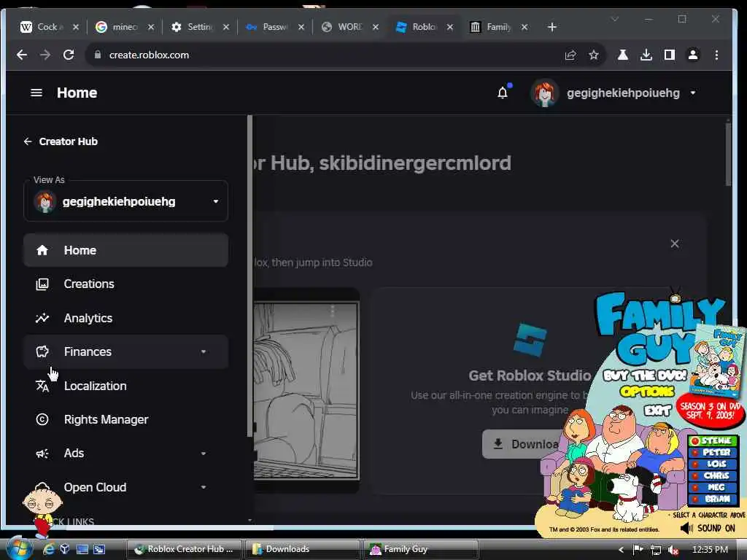Screen dimensions: 747x560
Task: Open Creations in the sidebar
Action: pyautogui.click(x=125, y=284)
